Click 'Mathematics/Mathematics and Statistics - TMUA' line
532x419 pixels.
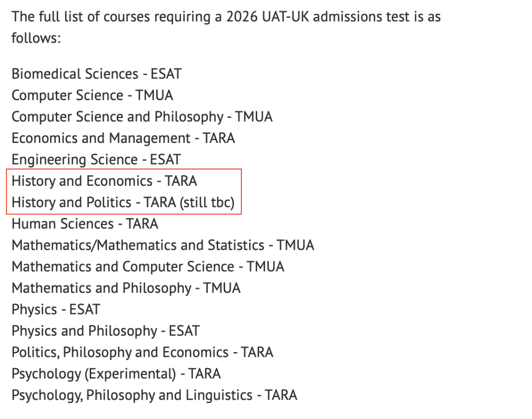coord(163,245)
